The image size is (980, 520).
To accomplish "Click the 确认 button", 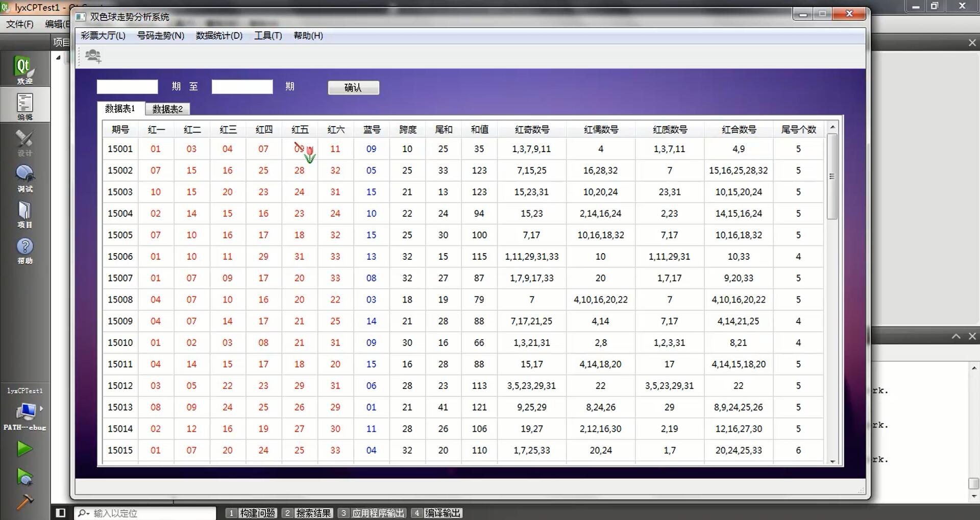I will click(x=353, y=88).
